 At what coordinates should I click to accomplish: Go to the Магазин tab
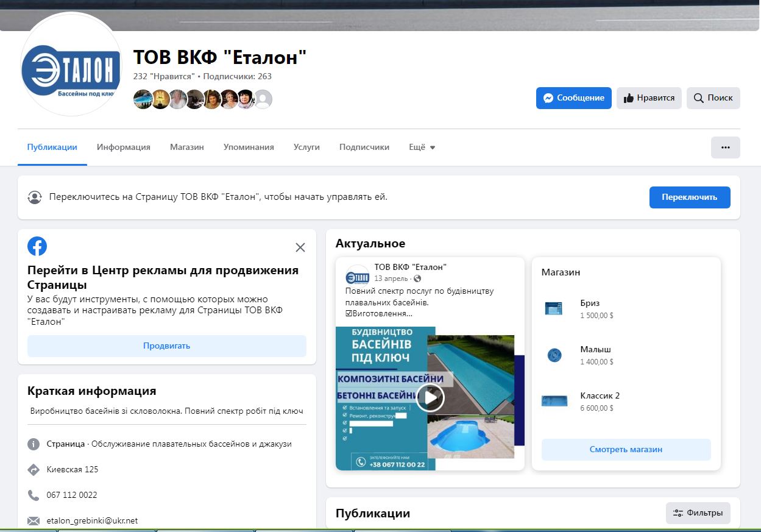(x=187, y=147)
